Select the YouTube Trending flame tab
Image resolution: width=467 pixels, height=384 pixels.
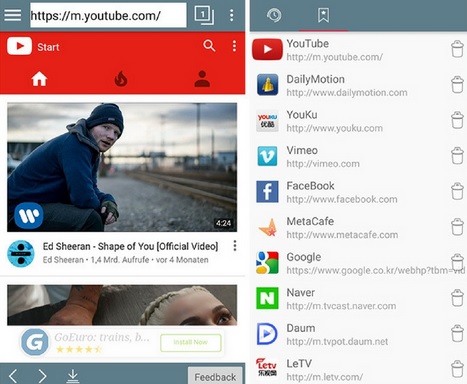coord(121,79)
